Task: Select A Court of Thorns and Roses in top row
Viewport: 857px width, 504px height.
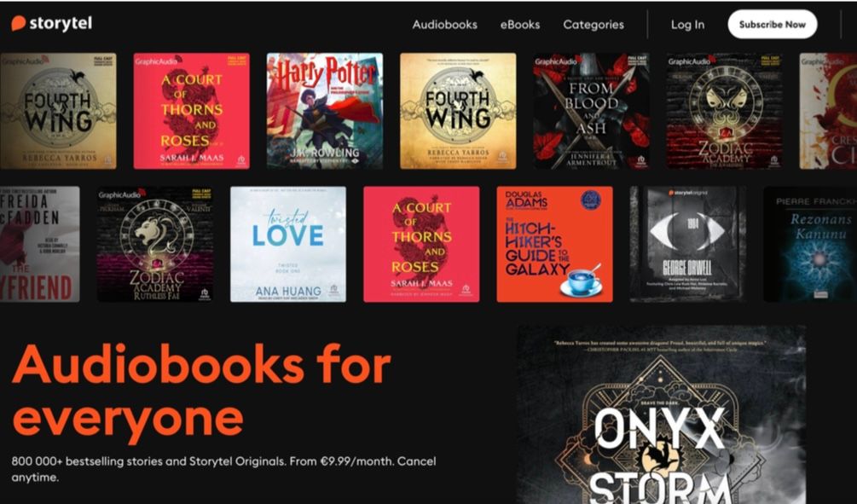Action: (191, 110)
